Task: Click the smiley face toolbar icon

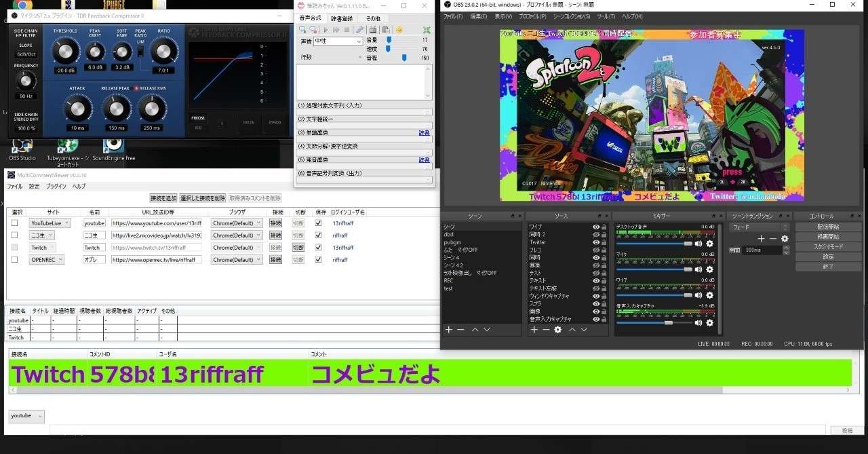Action: [x=399, y=30]
